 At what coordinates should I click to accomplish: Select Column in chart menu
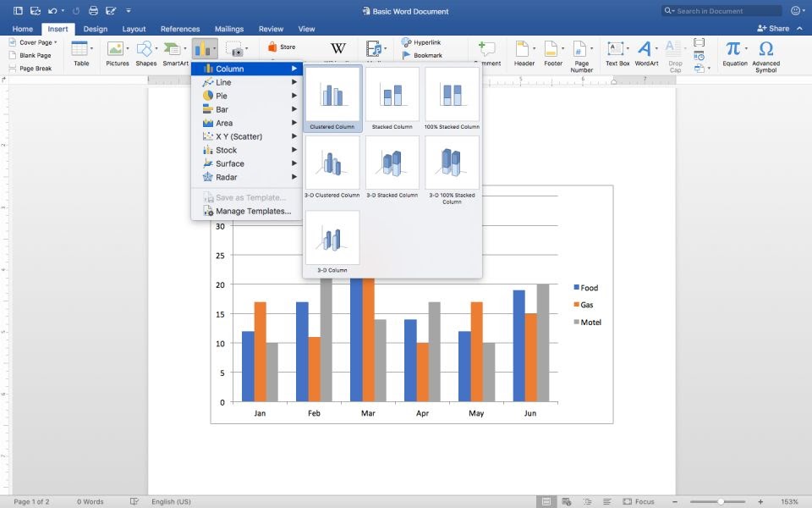pyautogui.click(x=246, y=69)
